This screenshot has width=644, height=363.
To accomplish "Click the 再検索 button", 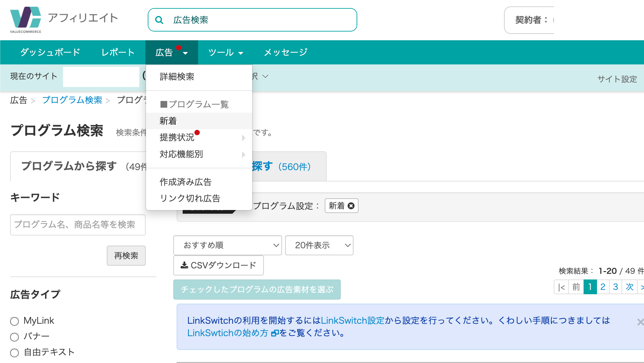I will tap(126, 256).
